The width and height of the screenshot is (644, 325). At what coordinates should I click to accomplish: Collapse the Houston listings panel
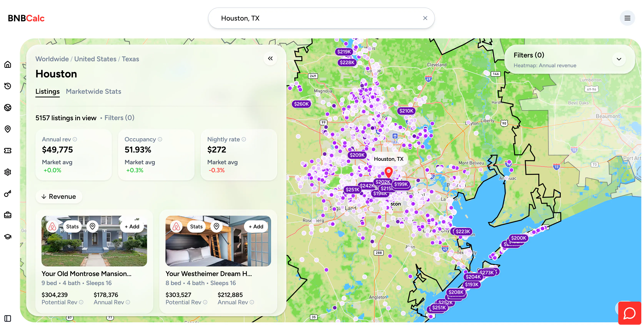270,58
